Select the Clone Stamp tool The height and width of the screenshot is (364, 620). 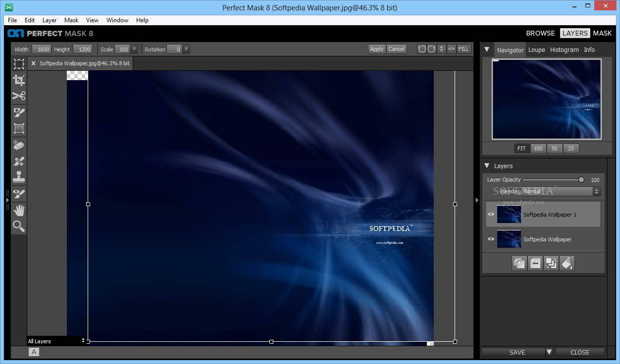pos(19,177)
